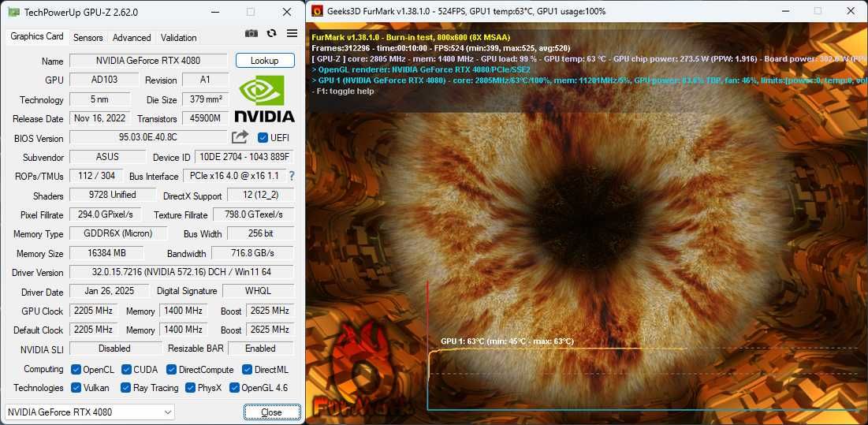Click the NVIDIA SLI value Disabled
Image resolution: width=868 pixels, height=425 pixels.
[114, 349]
